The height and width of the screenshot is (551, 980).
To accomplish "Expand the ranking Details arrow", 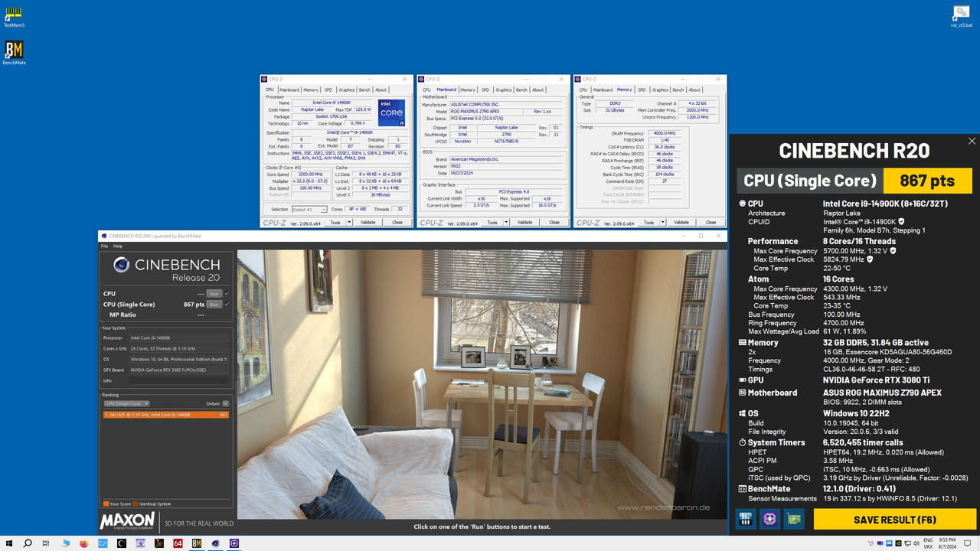I will [226, 403].
